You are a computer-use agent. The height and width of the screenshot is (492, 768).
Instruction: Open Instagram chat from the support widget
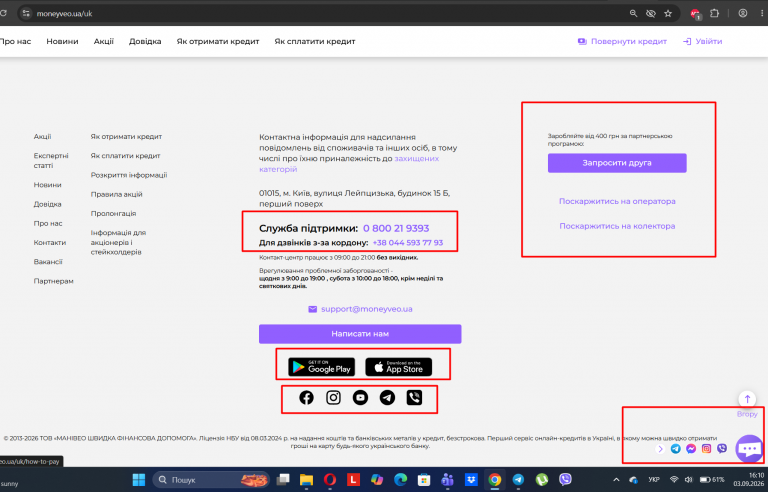[x=706, y=448]
